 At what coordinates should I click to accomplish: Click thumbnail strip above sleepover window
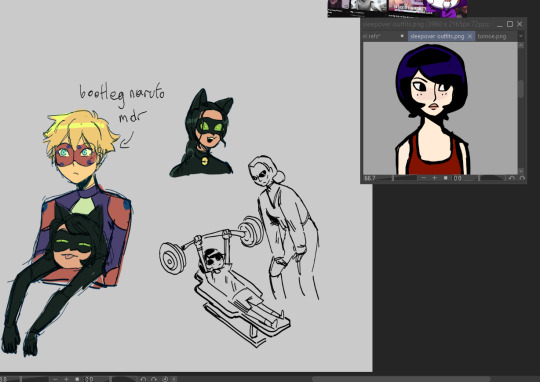(397, 8)
